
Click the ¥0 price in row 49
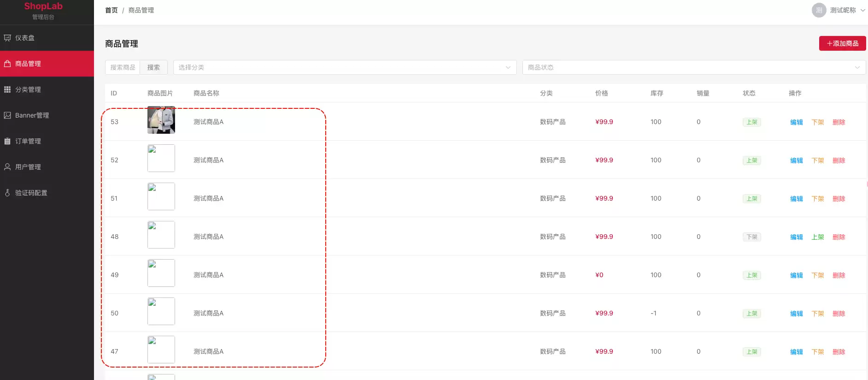pos(599,275)
